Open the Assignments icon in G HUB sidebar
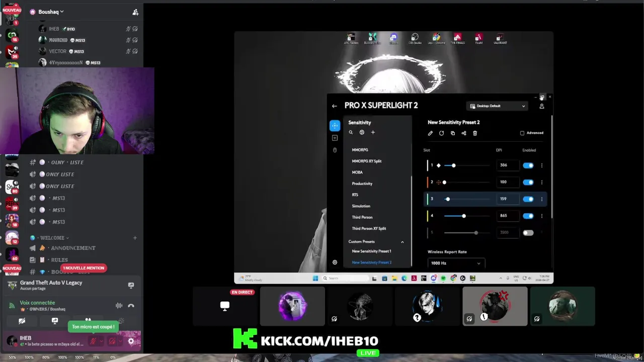The width and height of the screenshot is (644, 362). [x=335, y=138]
